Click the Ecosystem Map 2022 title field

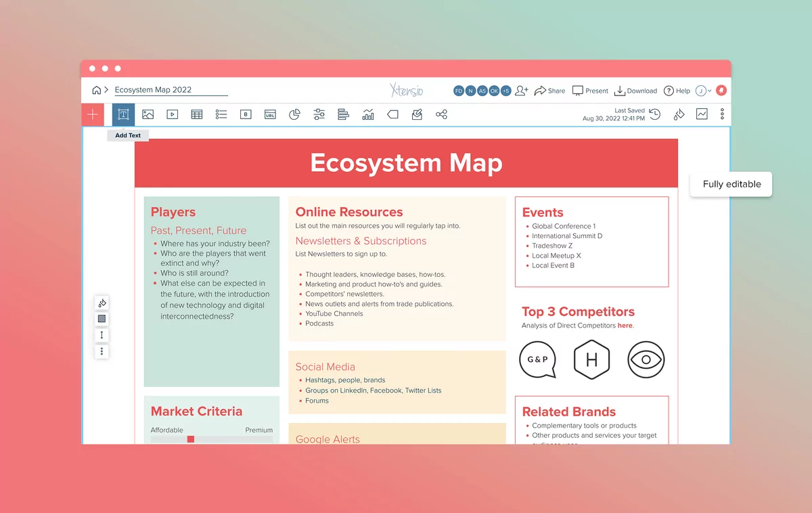169,89
